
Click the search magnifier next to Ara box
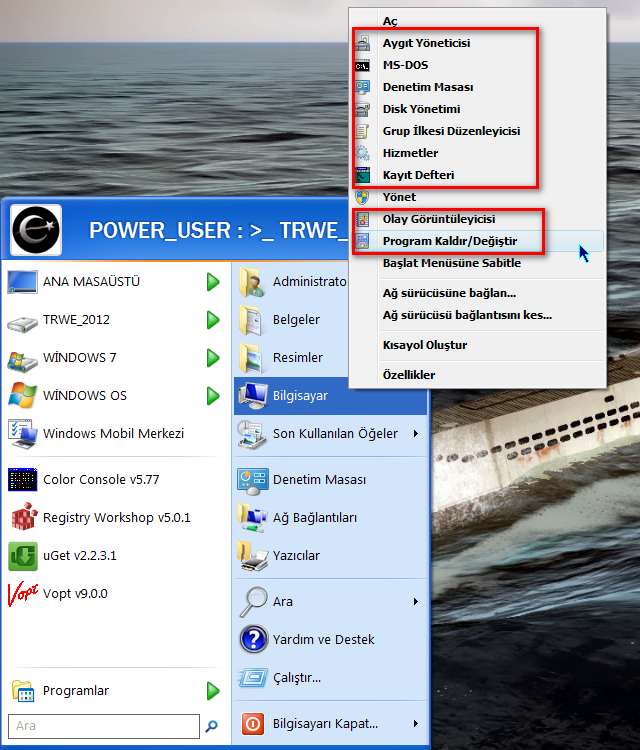[211, 726]
